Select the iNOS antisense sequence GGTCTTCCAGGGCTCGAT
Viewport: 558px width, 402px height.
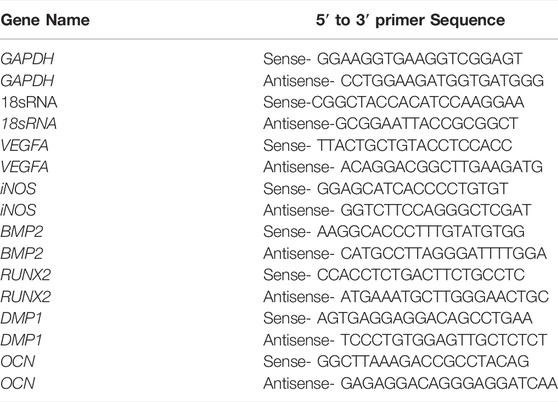[436, 210]
